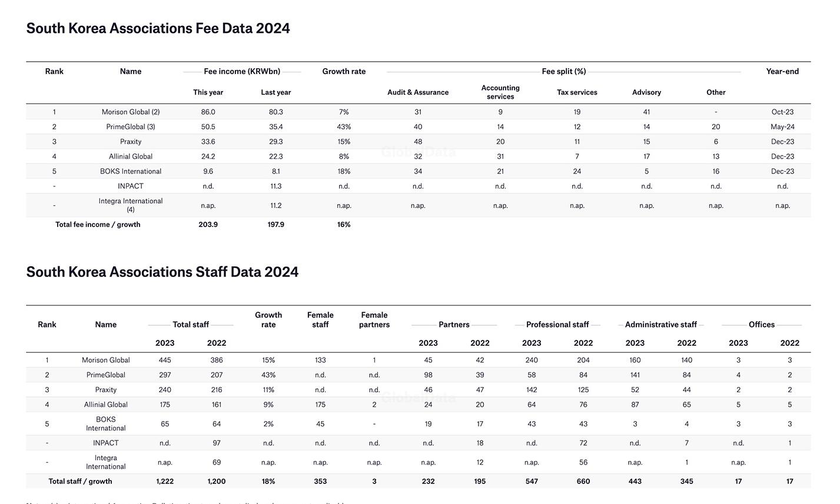Click the Year-end column header
840x504 pixels.
[x=782, y=71]
